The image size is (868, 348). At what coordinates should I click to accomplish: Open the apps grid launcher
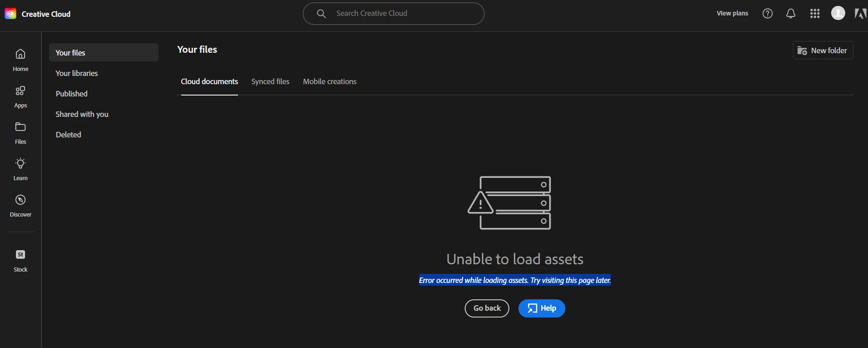815,14
